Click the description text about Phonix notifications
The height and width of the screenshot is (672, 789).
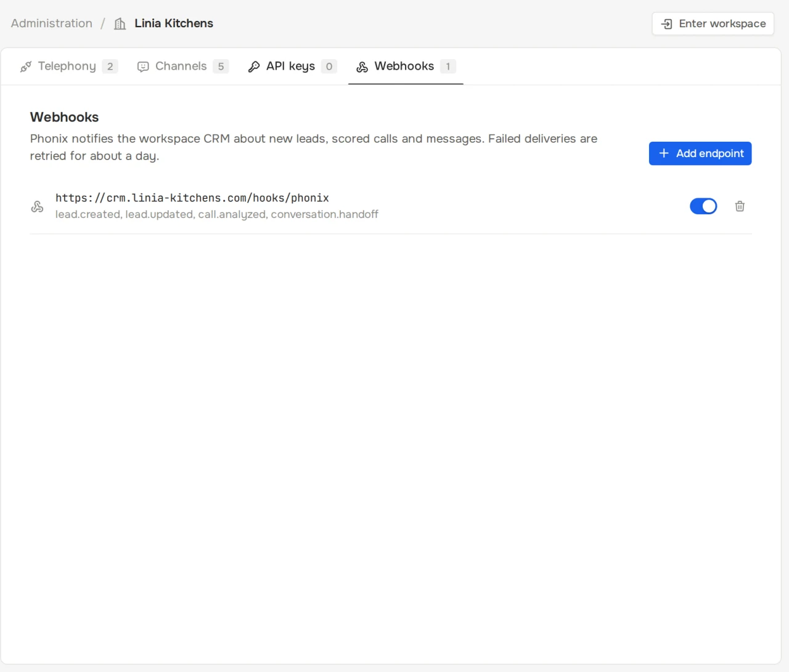(x=314, y=147)
